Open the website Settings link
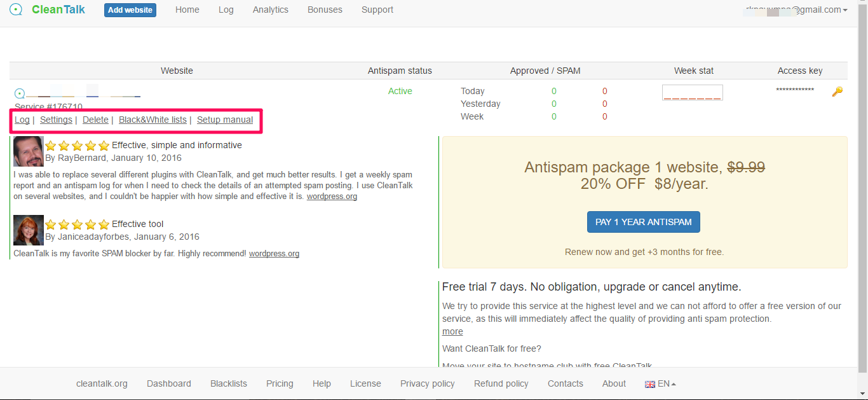The width and height of the screenshot is (868, 400). [56, 120]
